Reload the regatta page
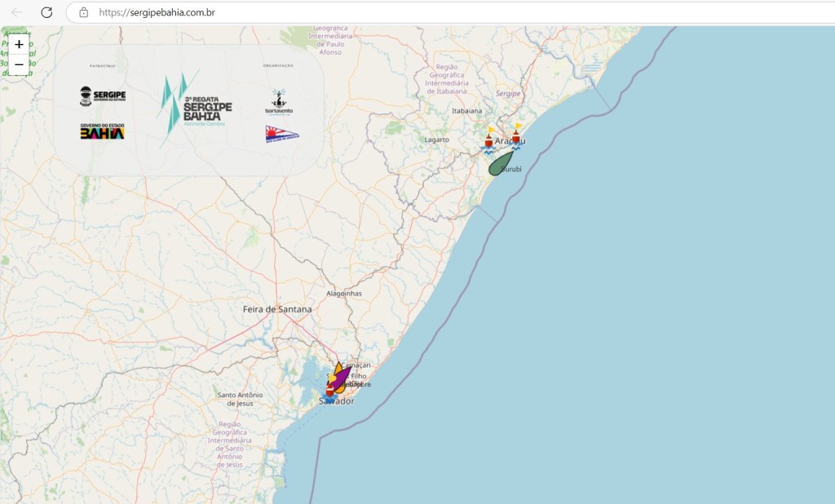 click(46, 12)
